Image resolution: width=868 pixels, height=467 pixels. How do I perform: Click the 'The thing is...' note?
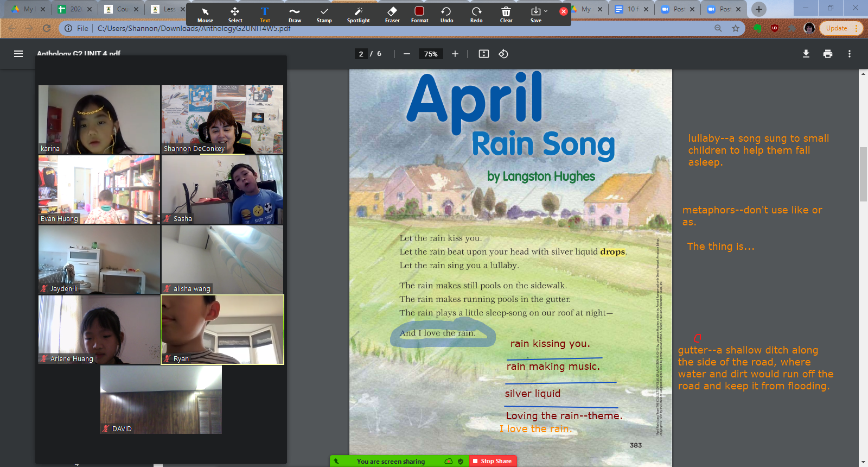click(x=720, y=247)
